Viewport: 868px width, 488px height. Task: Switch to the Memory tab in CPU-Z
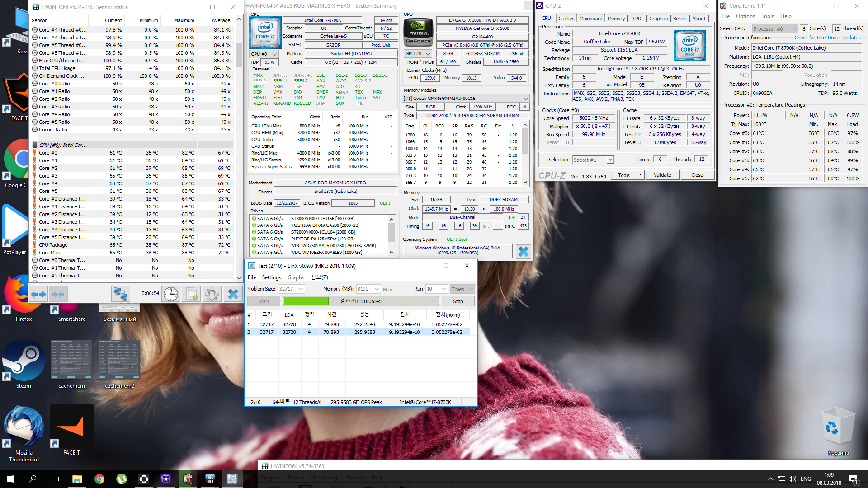click(616, 19)
